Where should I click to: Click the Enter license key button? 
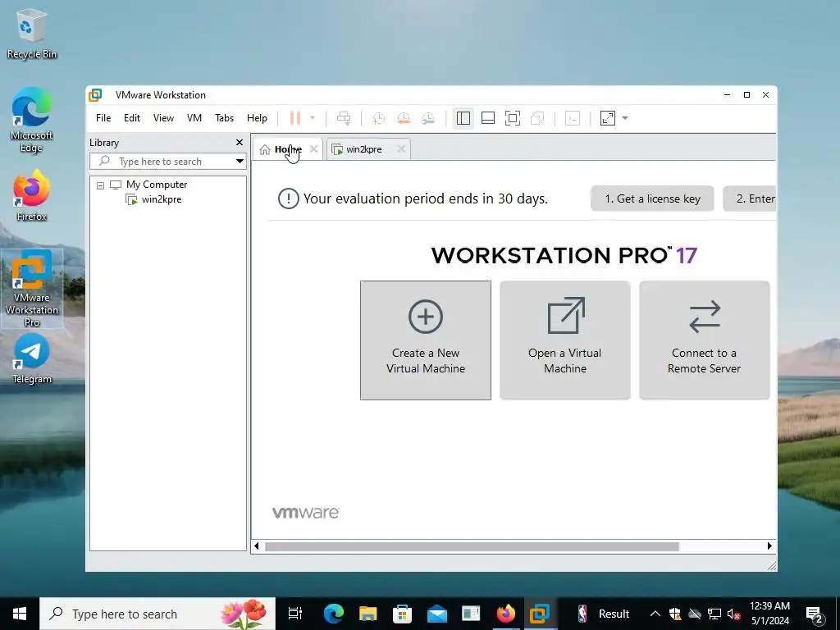[750, 199]
